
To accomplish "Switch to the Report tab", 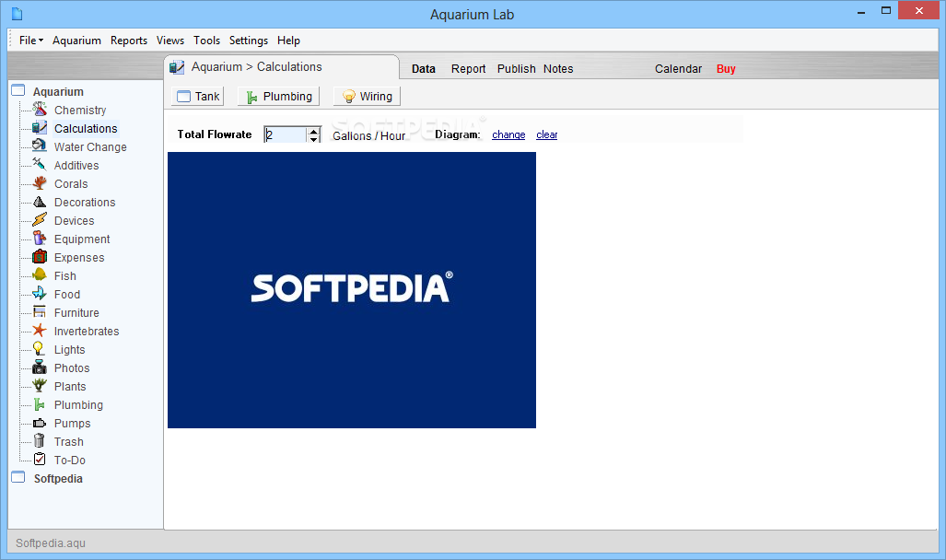I will click(468, 69).
